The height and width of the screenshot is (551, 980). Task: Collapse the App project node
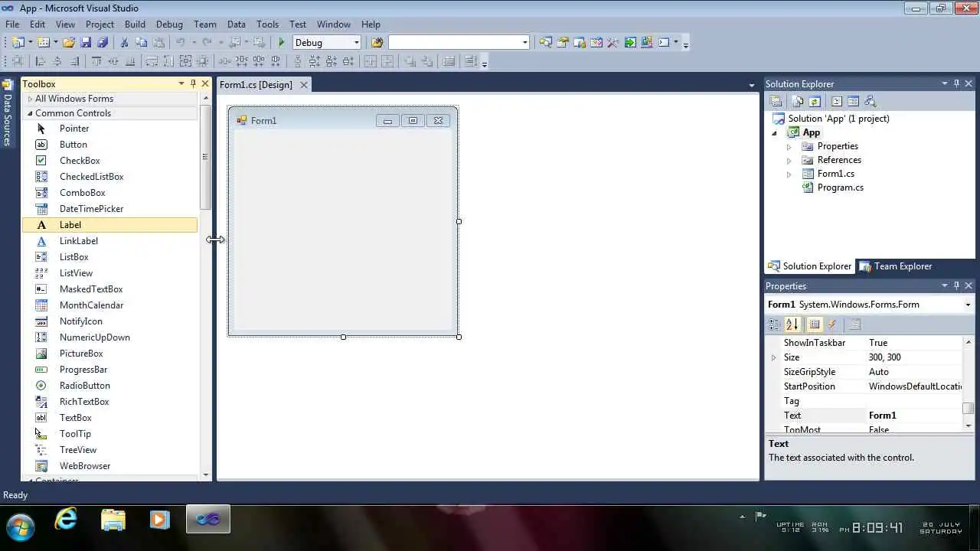click(775, 133)
